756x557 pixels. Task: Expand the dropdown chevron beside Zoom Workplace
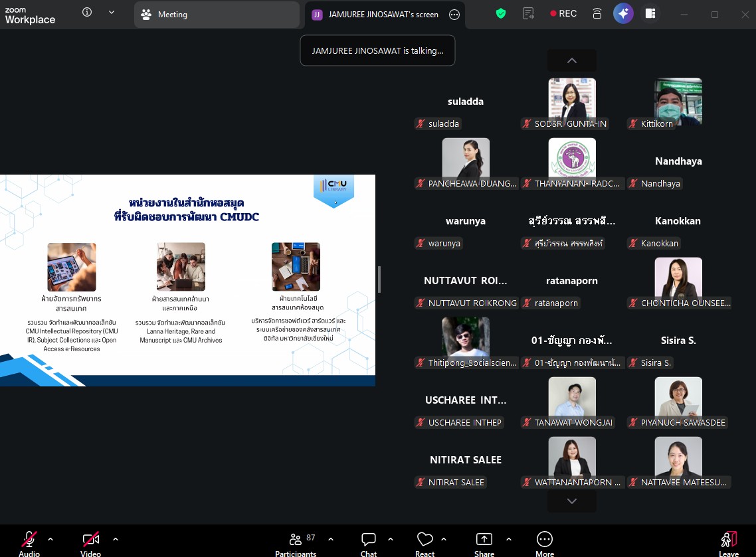point(111,13)
